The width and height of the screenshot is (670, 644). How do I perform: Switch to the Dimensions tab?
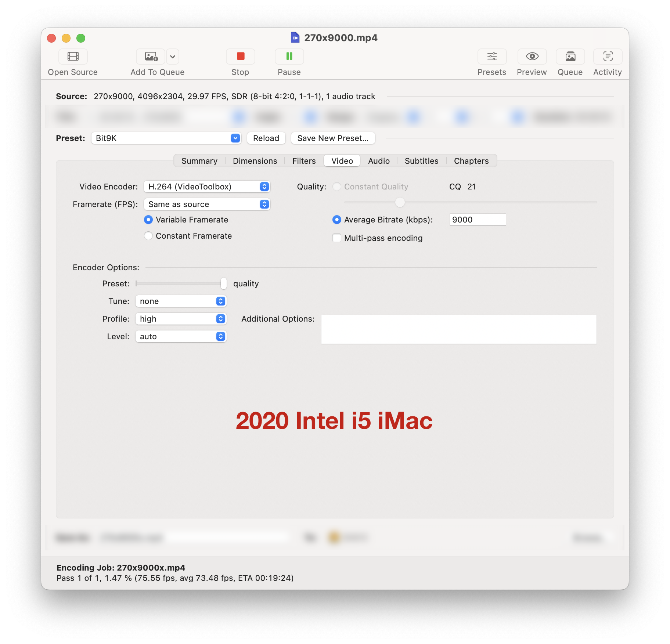point(255,161)
